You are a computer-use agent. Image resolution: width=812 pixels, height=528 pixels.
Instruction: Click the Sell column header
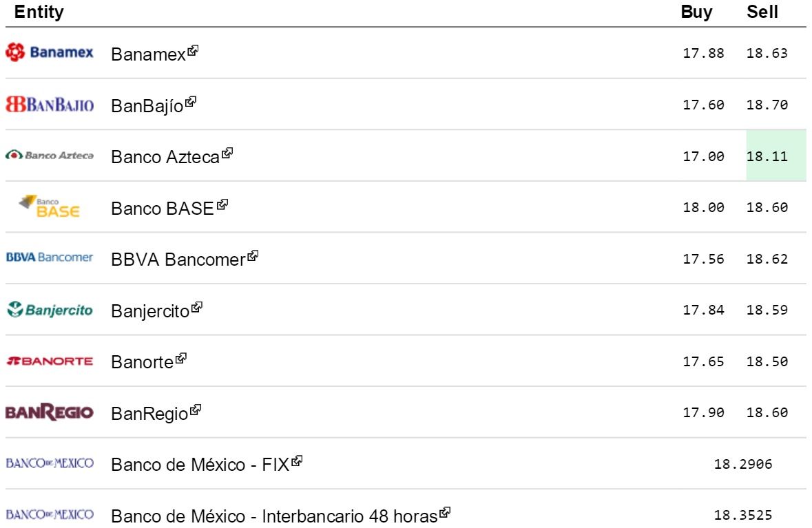coord(762,12)
